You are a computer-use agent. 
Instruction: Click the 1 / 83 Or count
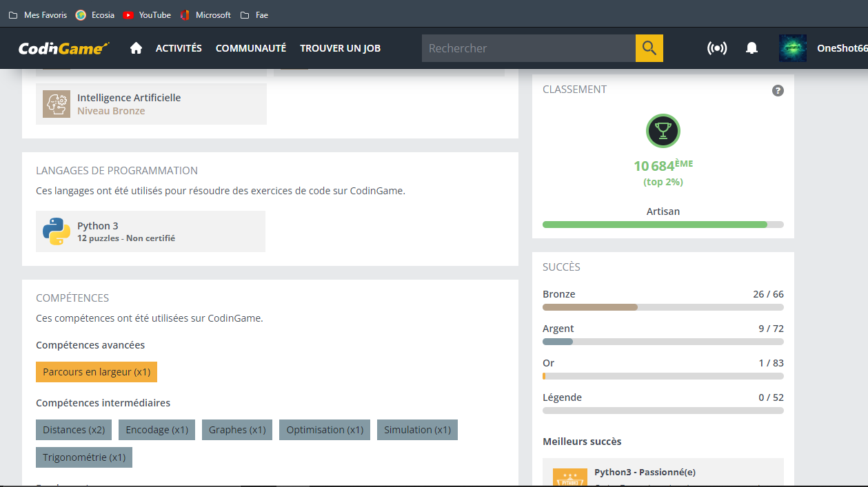point(771,363)
